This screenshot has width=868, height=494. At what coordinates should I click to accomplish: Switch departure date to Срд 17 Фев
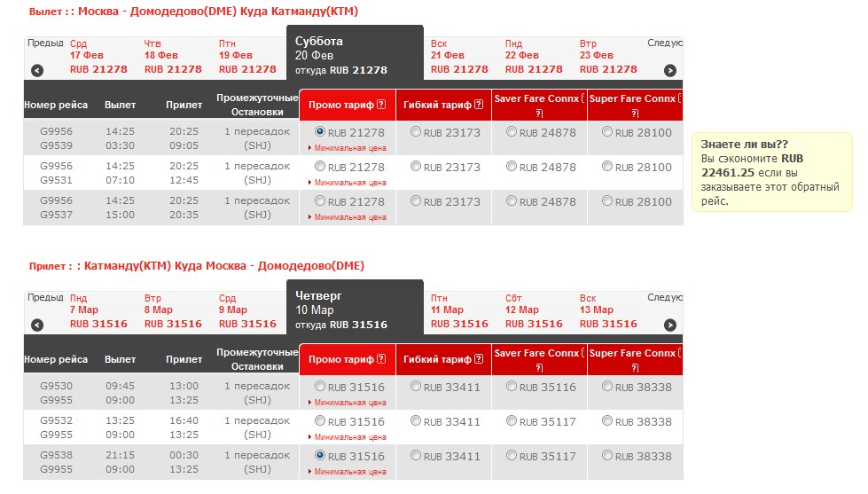[98, 57]
